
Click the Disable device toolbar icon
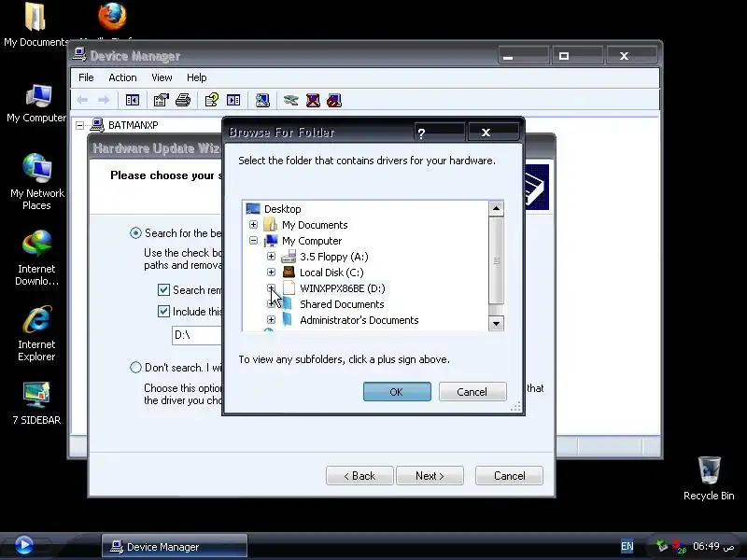point(334,100)
